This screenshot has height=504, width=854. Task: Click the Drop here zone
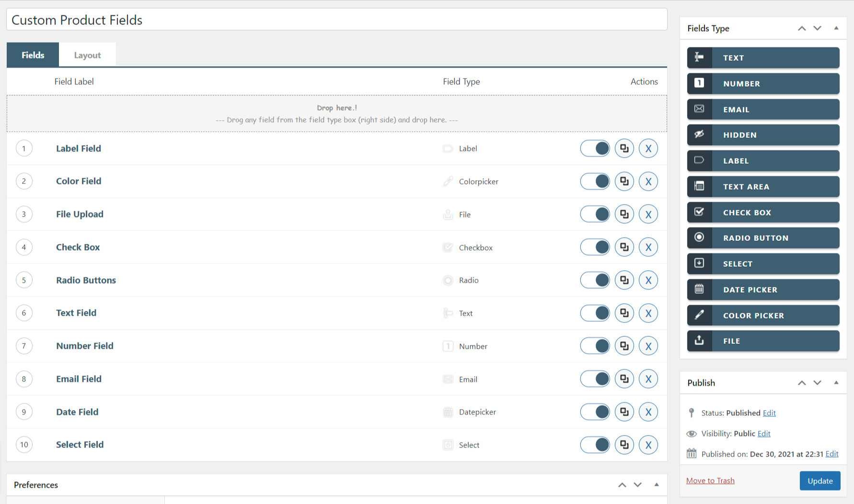[337, 114]
